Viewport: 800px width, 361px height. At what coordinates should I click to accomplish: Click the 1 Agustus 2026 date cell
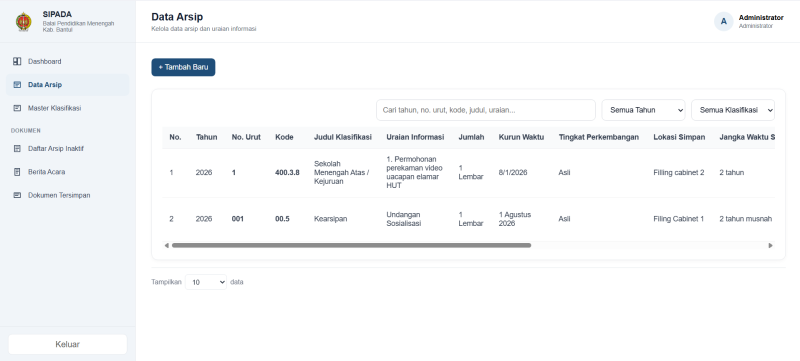(x=515, y=219)
